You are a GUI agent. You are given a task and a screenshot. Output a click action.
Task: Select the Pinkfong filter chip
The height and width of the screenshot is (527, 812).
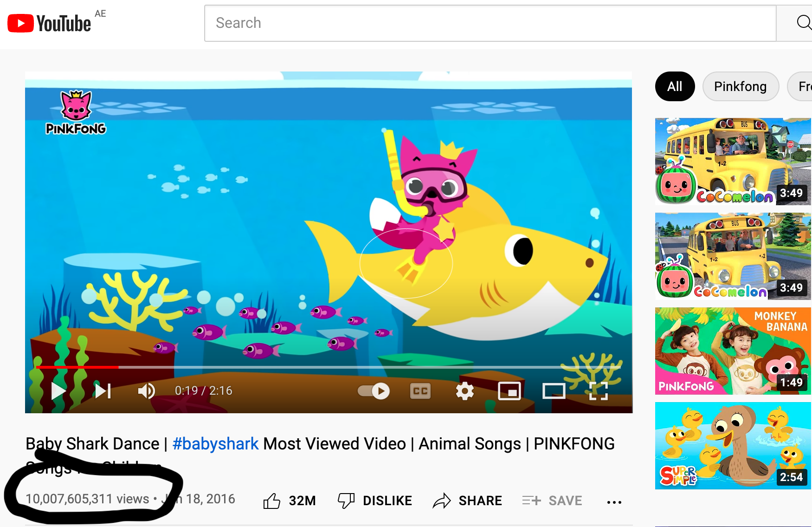pos(741,86)
